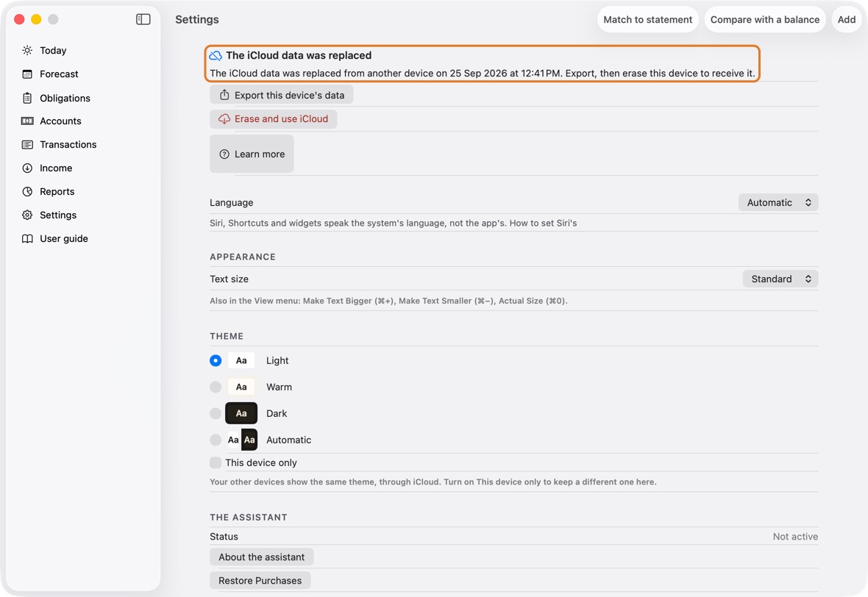Click the Warm theme Aa swatch
Viewport: 868px width, 597px height.
click(x=241, y=387)
